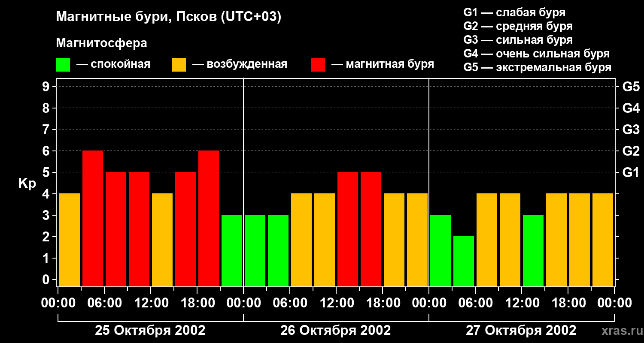The height and width of the screenshot is (343, 644).
Task: Click the last red Kp 6 bar on 25 October
Action: (209, 218)
